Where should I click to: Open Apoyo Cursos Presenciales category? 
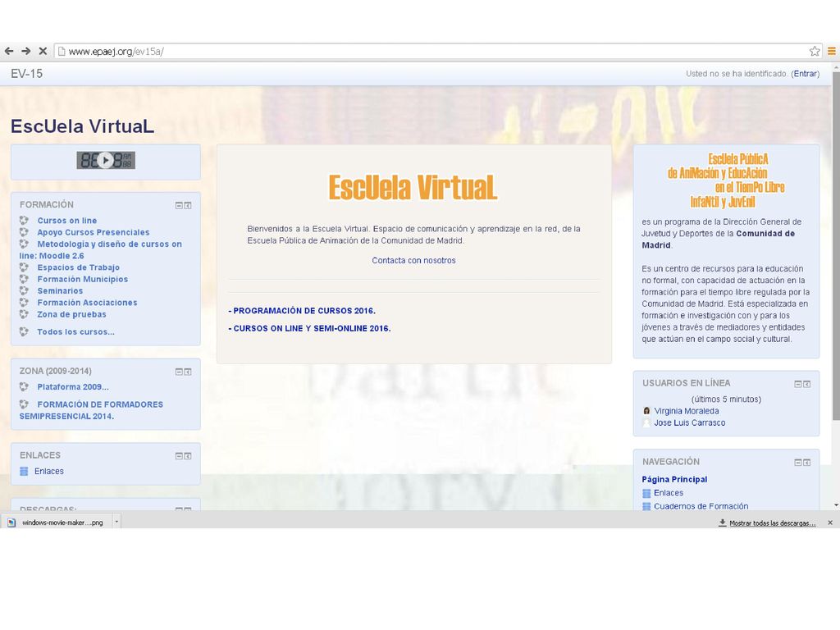tap(94, 232)
